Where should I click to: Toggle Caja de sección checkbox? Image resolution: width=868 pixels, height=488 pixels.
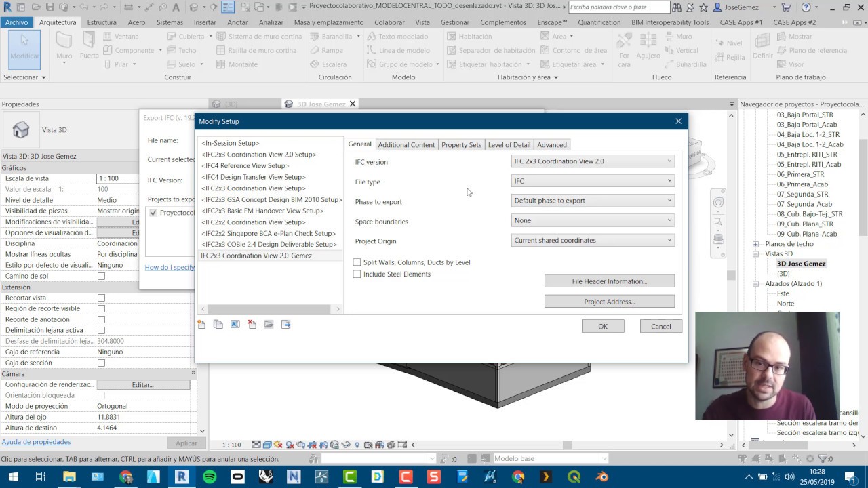coord(101,363)
